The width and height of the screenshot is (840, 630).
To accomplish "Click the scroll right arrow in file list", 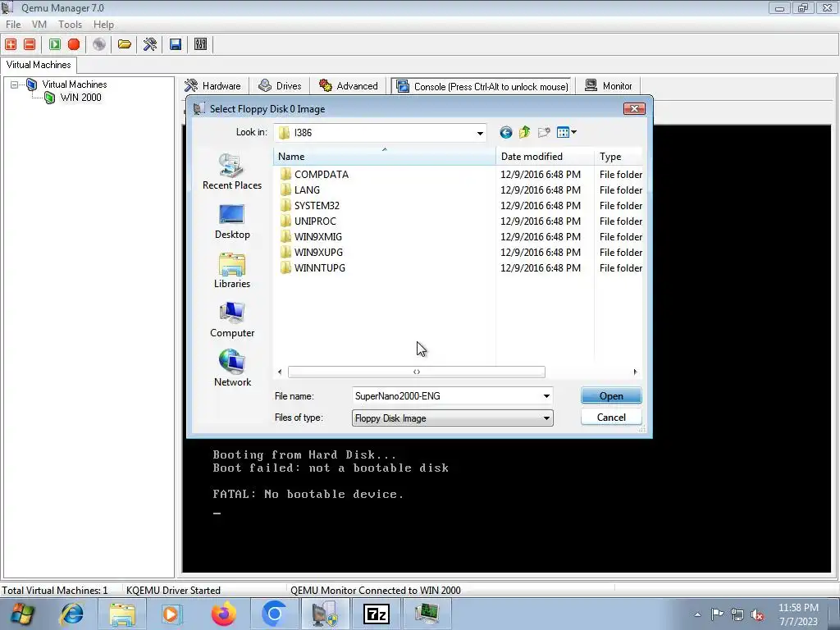I will tap(636, 372).
